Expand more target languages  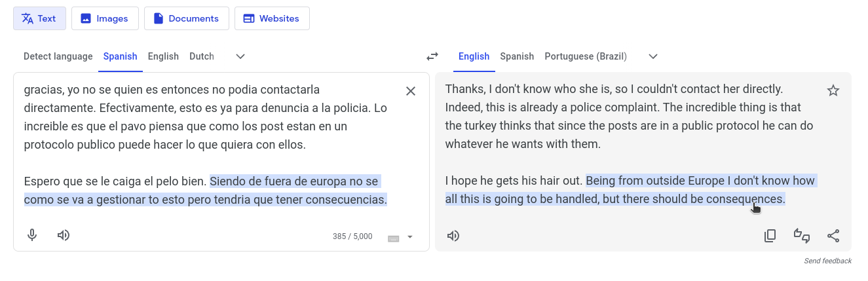tap(653, 56)
